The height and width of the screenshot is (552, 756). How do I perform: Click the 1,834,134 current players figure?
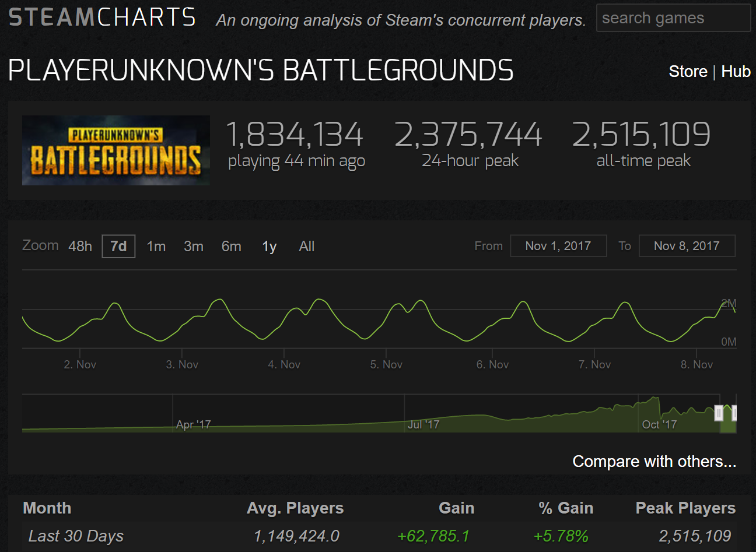295,135
